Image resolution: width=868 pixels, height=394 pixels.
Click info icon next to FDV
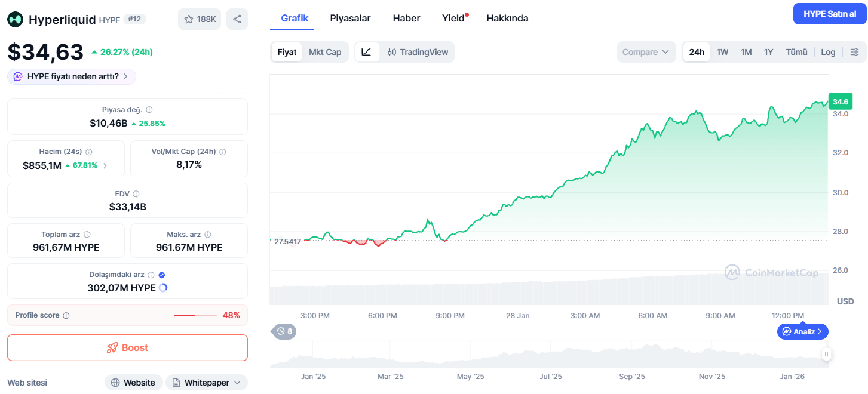136,194
